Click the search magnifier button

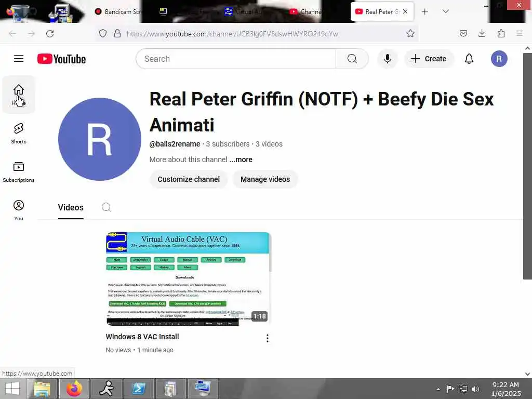coord(352,59)
